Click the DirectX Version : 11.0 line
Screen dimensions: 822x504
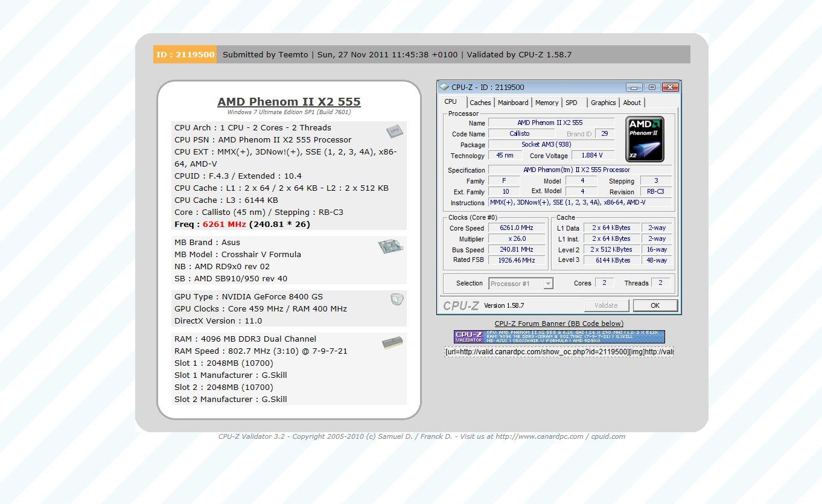(218, 321)
